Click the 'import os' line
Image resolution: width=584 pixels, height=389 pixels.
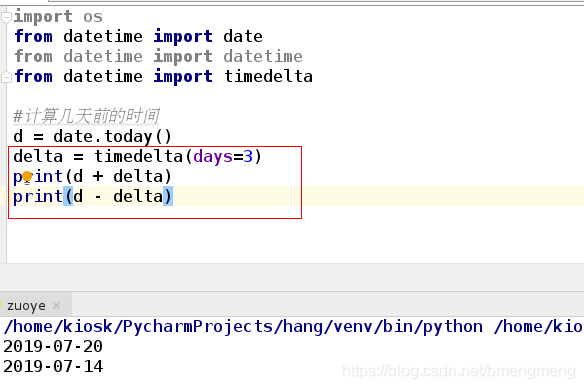coord(58,17)
